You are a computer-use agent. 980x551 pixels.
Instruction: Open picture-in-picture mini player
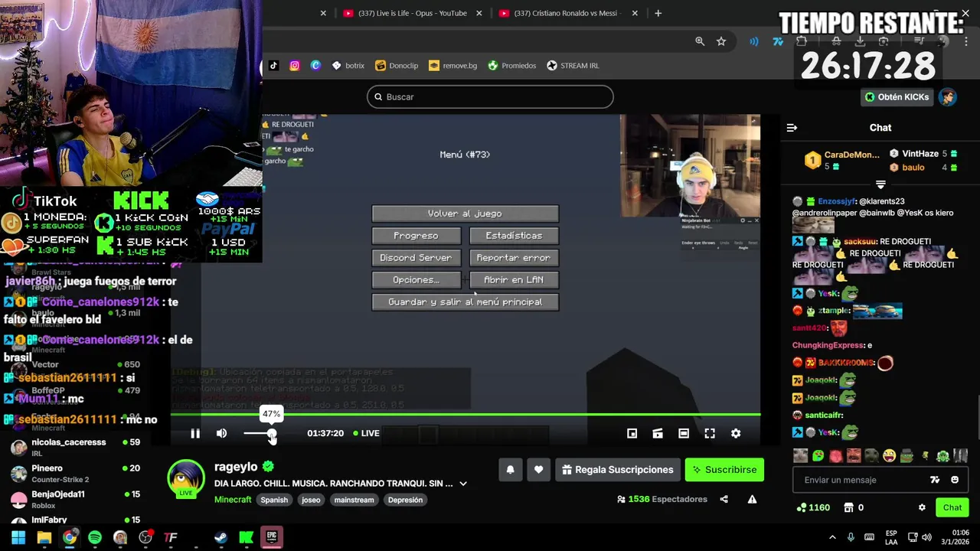click(x=632, y=433)
